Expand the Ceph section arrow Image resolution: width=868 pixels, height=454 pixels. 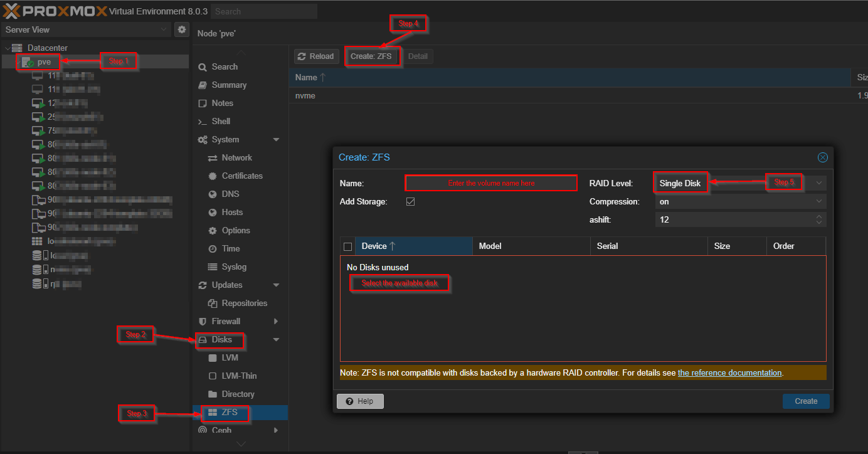pyautogui.click(x=276, y=430)
